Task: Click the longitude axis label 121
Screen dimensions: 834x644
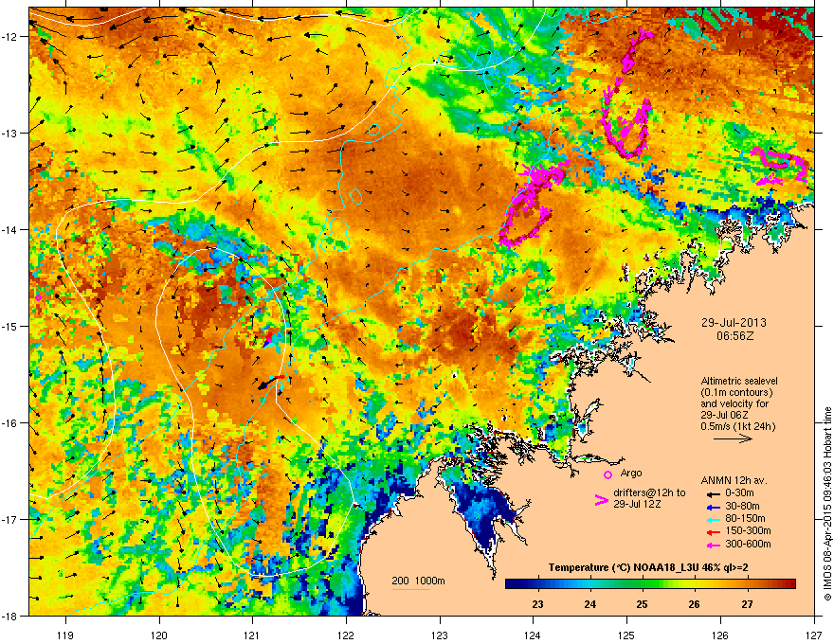Action: pos(252,635)
